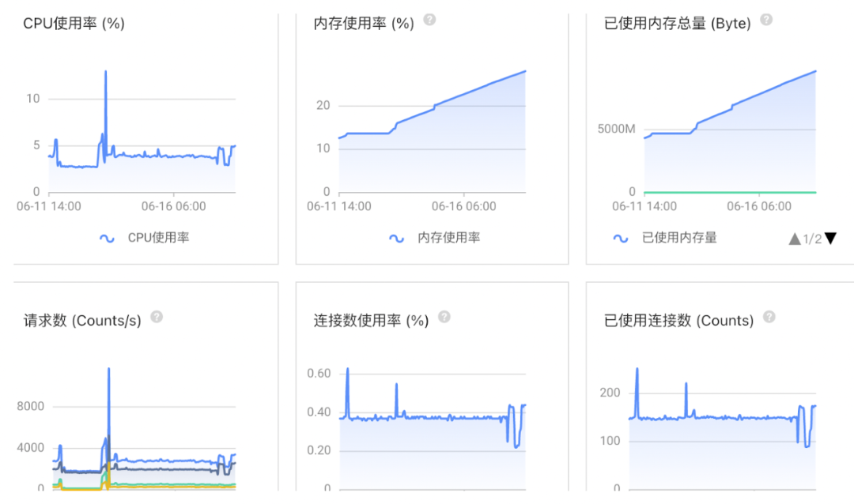Click the request count peak in 请求数 chart
The width and height of the screenshot is (854, 504).
(x=109, y=370)
